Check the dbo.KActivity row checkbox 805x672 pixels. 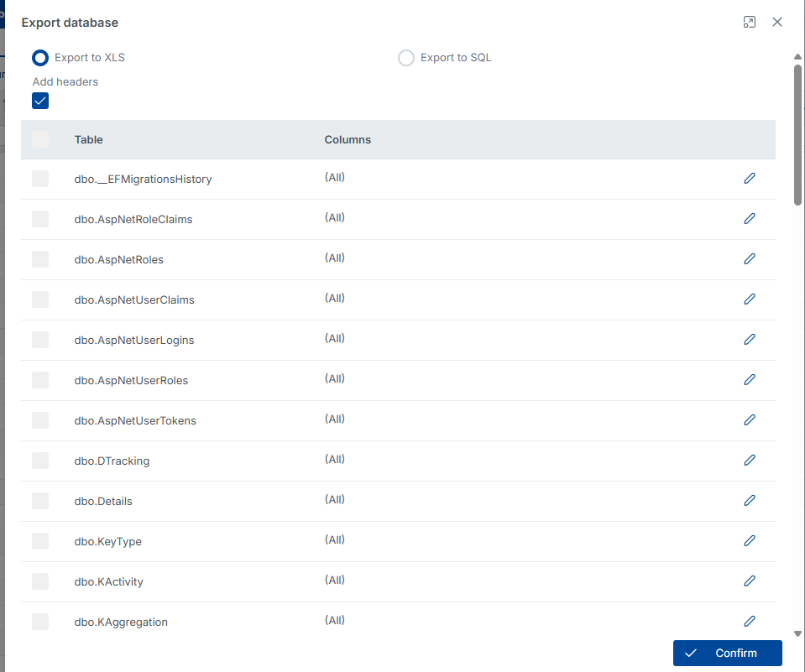(x=39, y=581)
